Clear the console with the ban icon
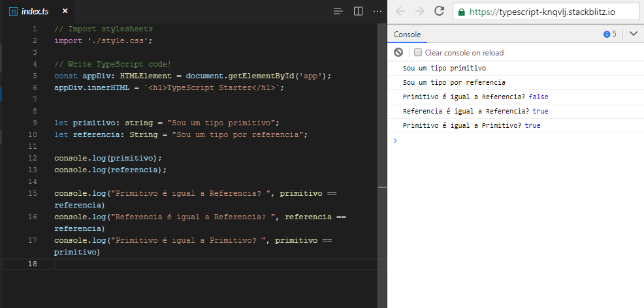The height and width of the screenshot is (308, 644). tap(398, 52)
